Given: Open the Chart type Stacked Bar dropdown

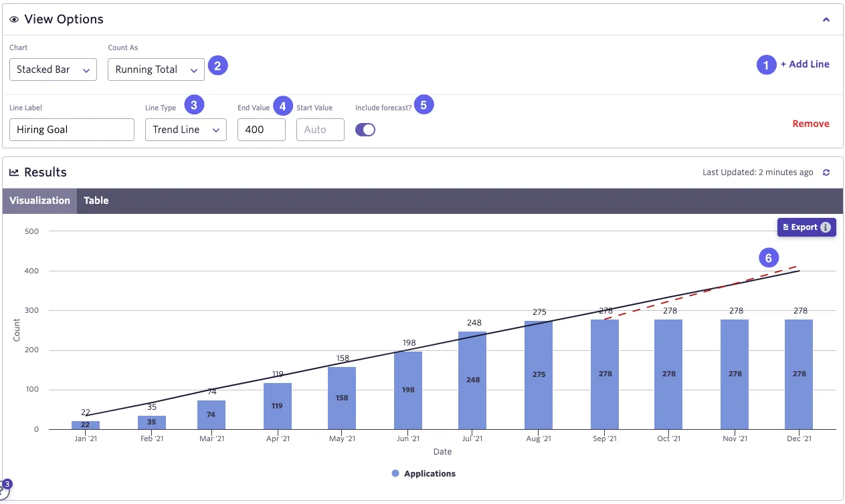Looking at the screenshot, I should tap(54, 70).
